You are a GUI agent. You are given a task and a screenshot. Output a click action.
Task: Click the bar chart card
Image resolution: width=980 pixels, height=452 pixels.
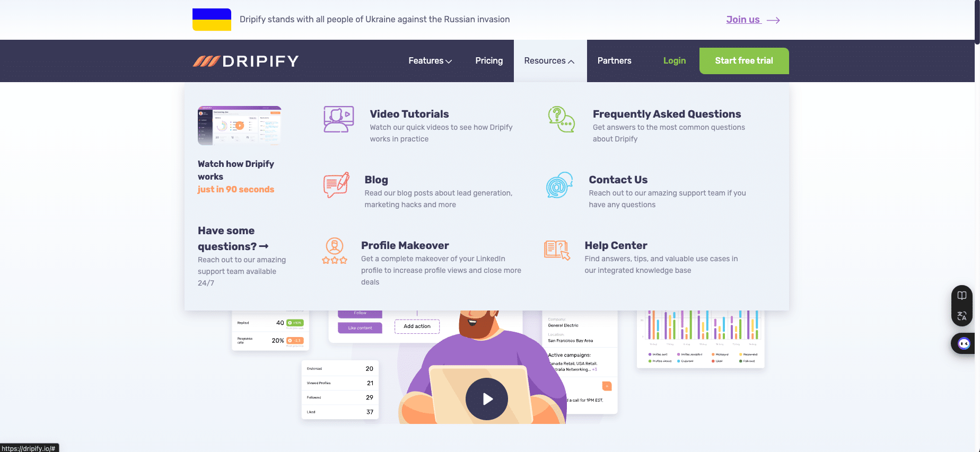(x=701, y=338)
